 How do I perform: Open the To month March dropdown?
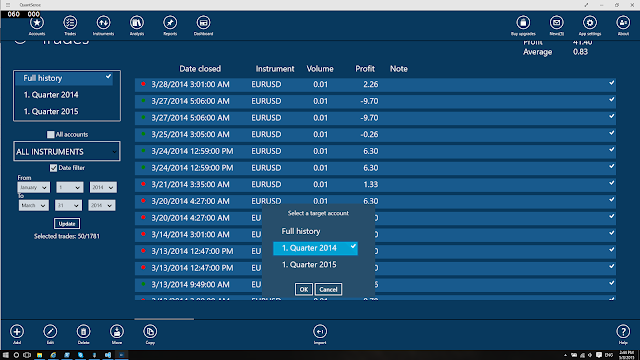click(x=33, y=205)
